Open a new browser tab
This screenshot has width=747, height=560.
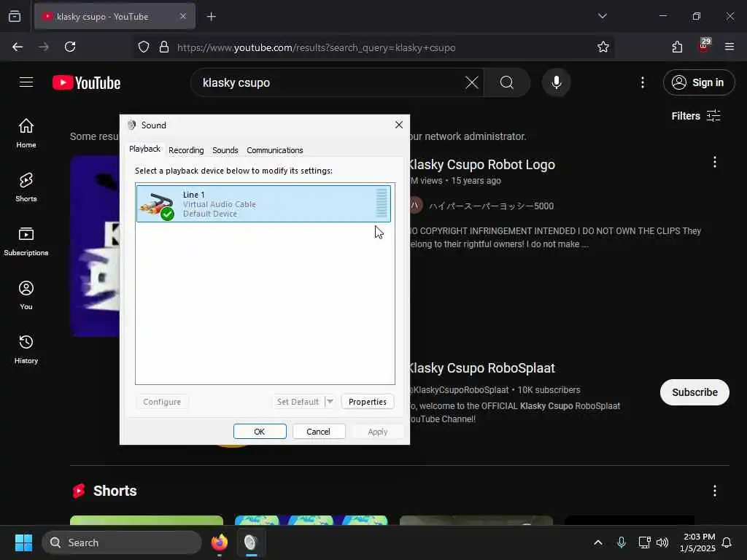pyautogui.click(x=211, y=17)
